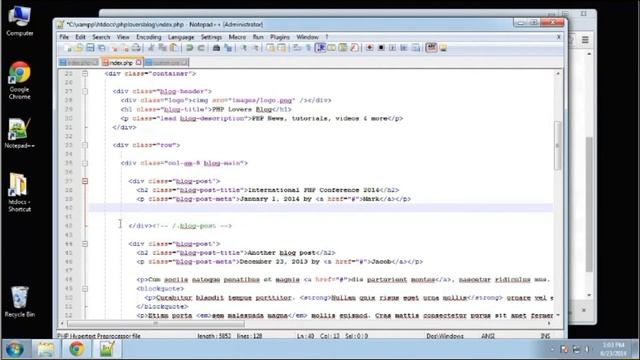Stop macro recording with black square icon
Screen dimensions: 640x360
click(x=381, y=48)
